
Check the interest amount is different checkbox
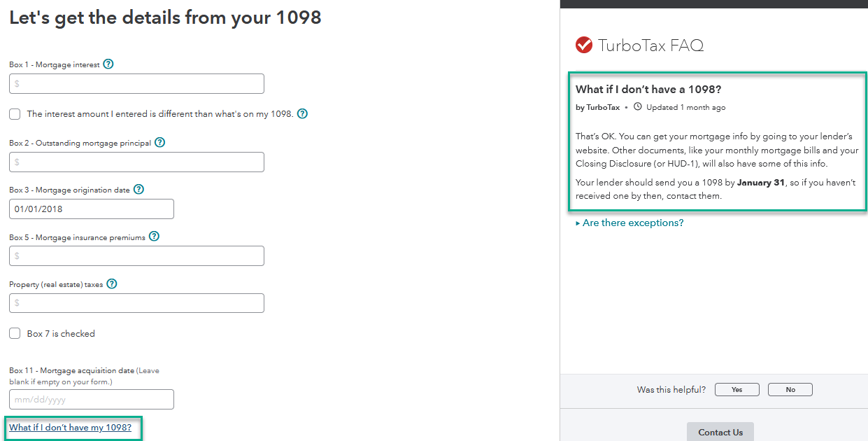[x=15, y=113]
